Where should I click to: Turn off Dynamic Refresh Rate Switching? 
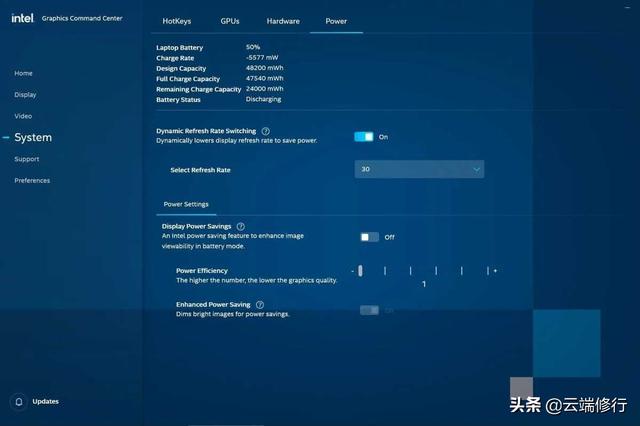(363, 137)
